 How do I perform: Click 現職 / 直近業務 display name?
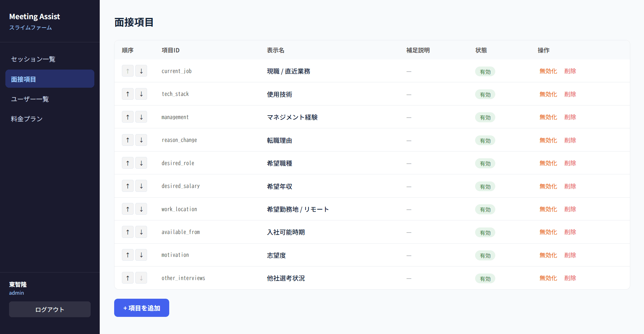pos(288,71)
